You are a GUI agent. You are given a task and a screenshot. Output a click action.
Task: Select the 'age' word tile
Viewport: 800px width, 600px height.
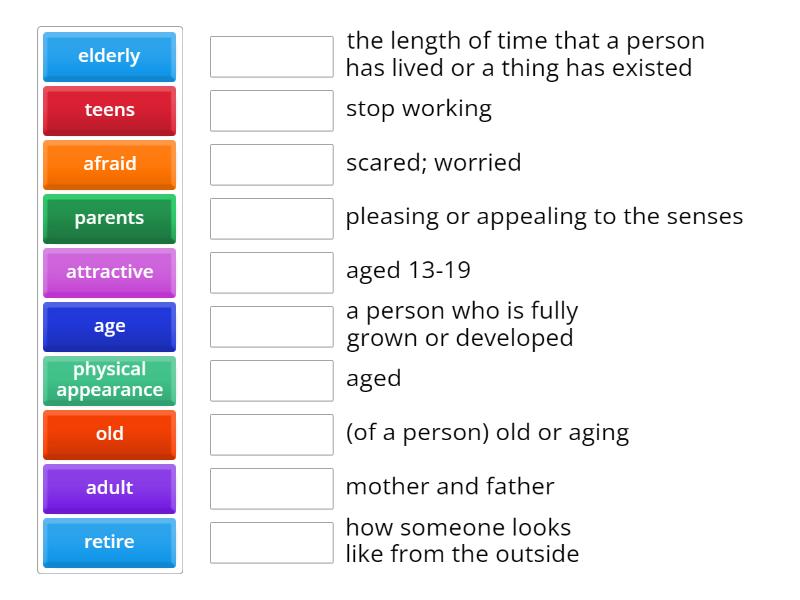109,326
